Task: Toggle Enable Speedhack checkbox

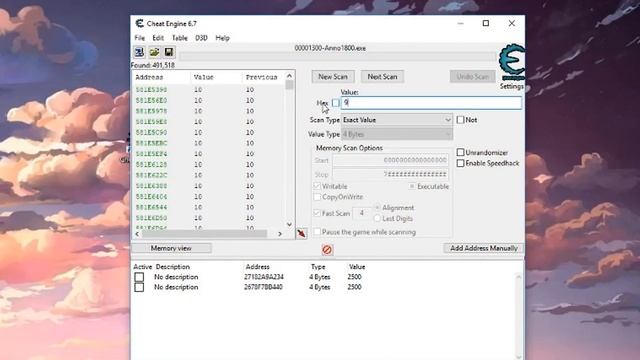Action: (x=460, y=163)
